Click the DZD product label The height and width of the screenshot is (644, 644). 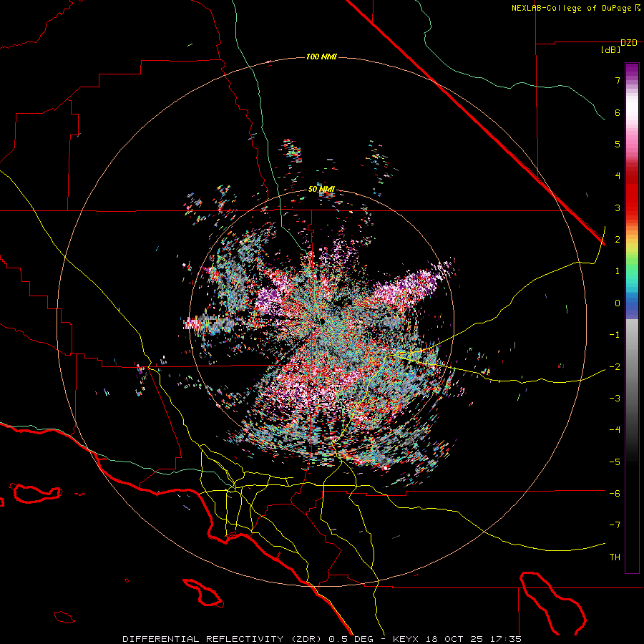coord(628,43)
